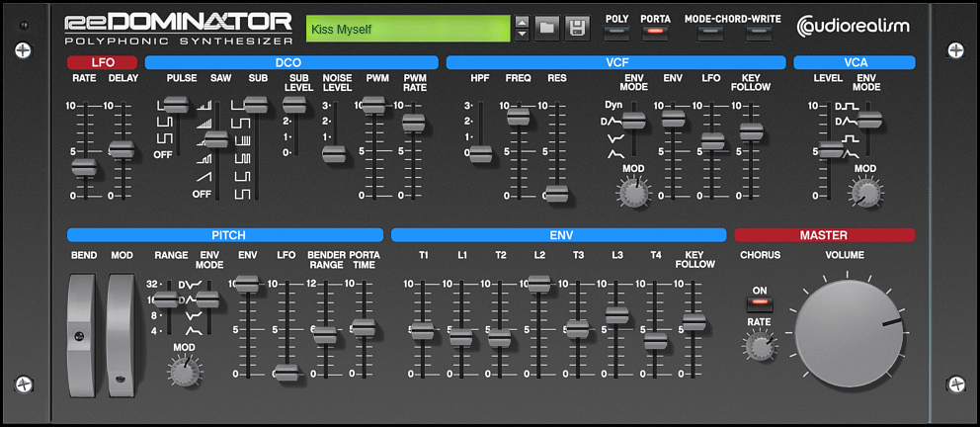980x427 pixels.
Task: Click the VCA MOD knob
Action: tap(866, 193)
